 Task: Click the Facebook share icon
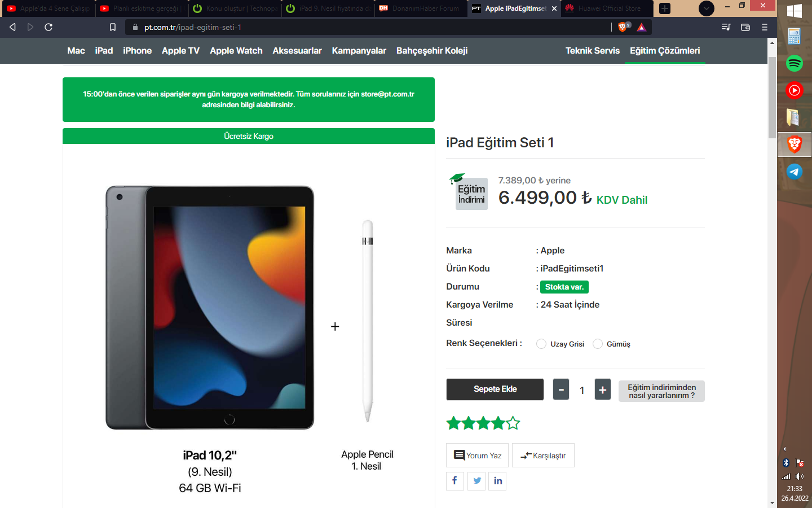[x=454, y=481]
